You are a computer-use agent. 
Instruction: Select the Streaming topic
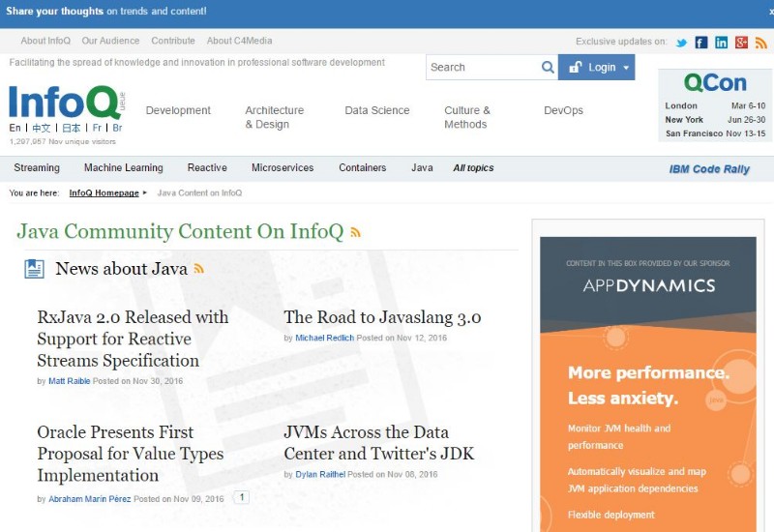(37, 167)
